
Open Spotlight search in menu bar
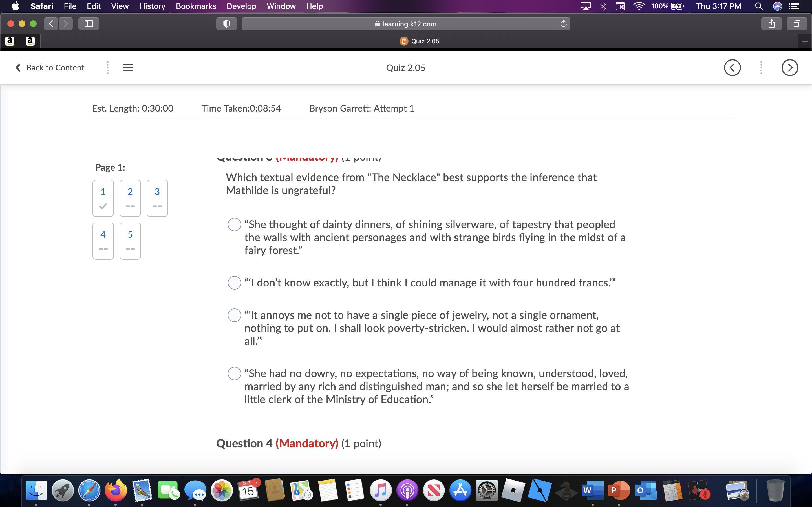pyautogui.click(x=759, y=6)
